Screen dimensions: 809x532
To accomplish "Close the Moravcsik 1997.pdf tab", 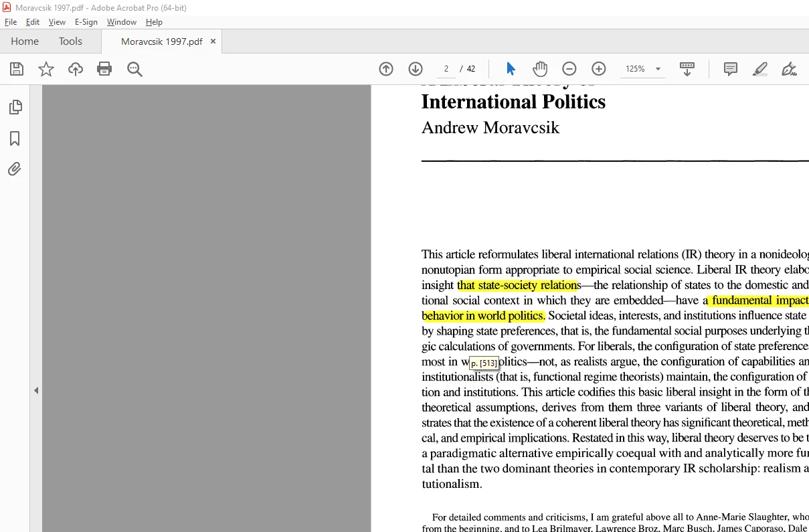I will point(213,41).
